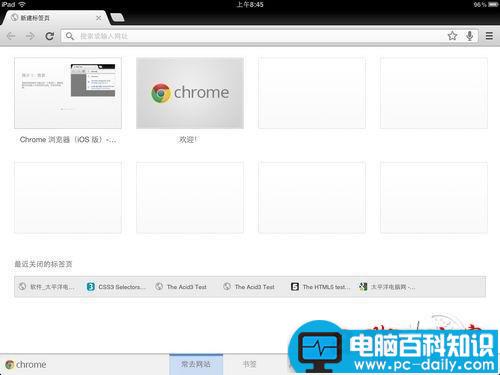The width and height of the screenshot is (500, 375).
Task: Open a new tab with the tab button
Action: coord(117,17)
